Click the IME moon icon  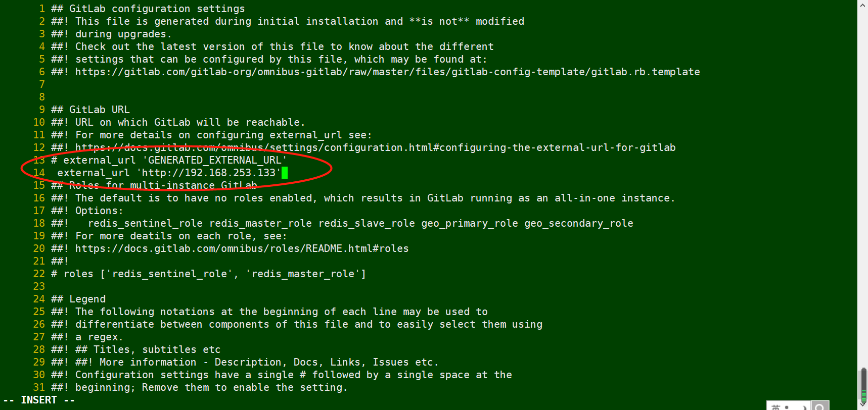pos(804,407)
